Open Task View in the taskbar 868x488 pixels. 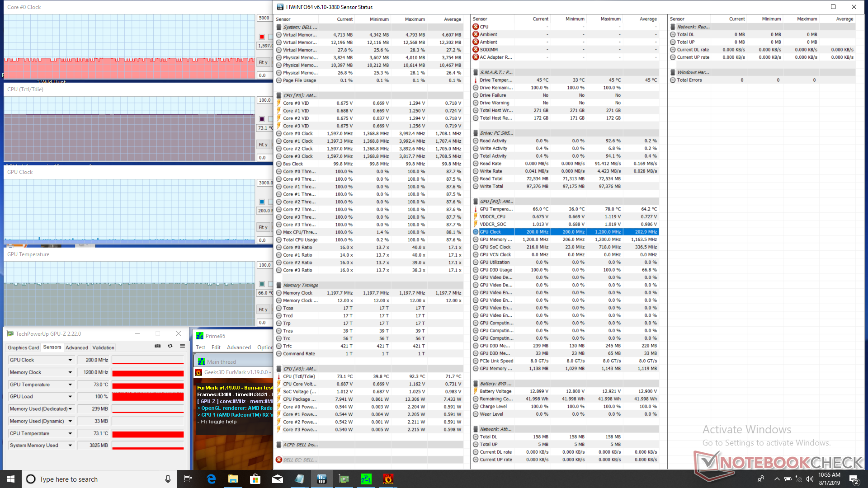tap(188, 479)
